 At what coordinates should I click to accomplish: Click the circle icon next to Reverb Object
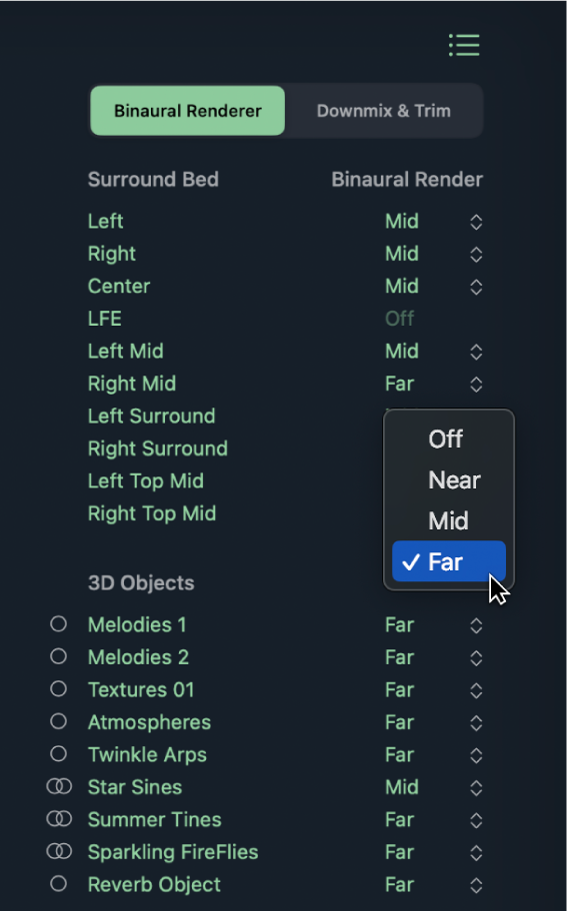pyautogui.click(x=58, y=884)
